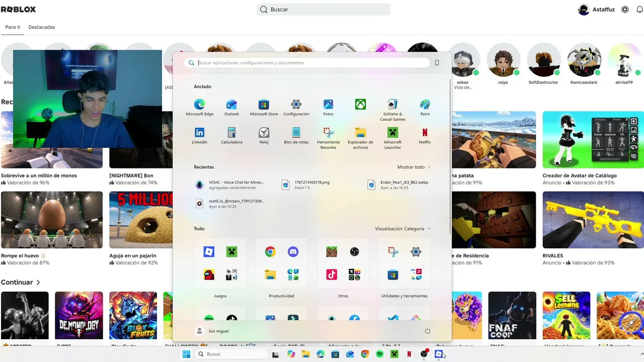Open pinned Explorador de archivos
This screenshot has height=362, width=644.
pyautogui.click(x=360, y=138)
